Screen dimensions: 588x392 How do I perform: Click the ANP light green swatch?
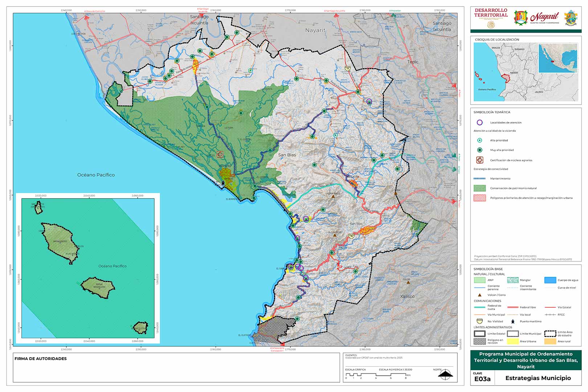coord(479,280)
